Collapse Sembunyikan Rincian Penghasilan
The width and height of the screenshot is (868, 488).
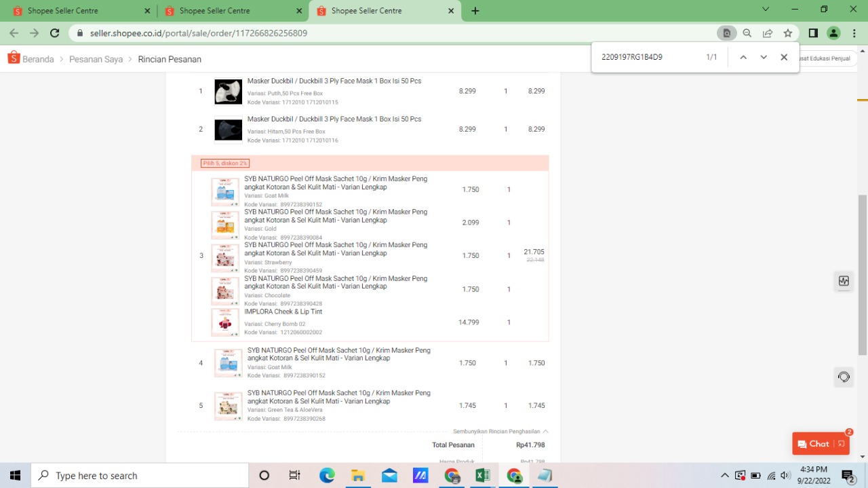[500, 431]
